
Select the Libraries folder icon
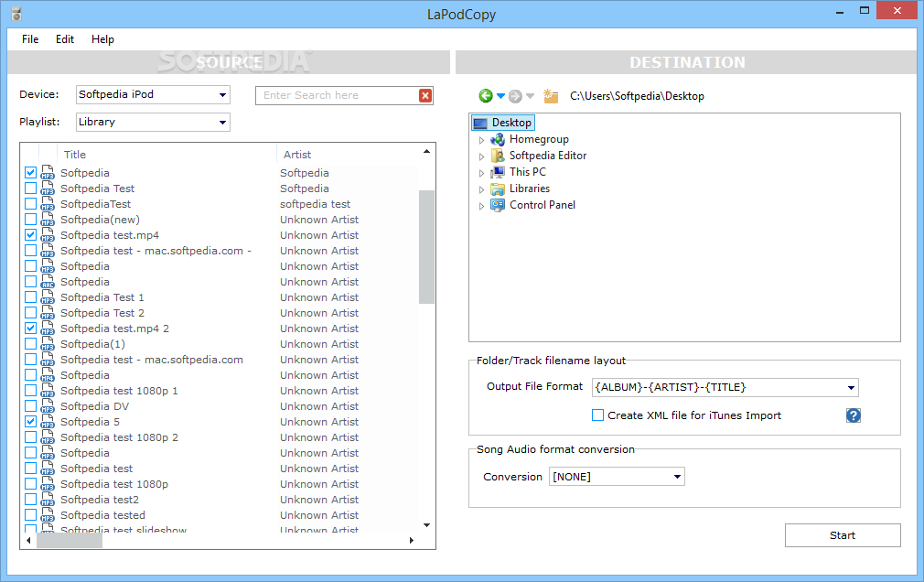coord(498,189)
